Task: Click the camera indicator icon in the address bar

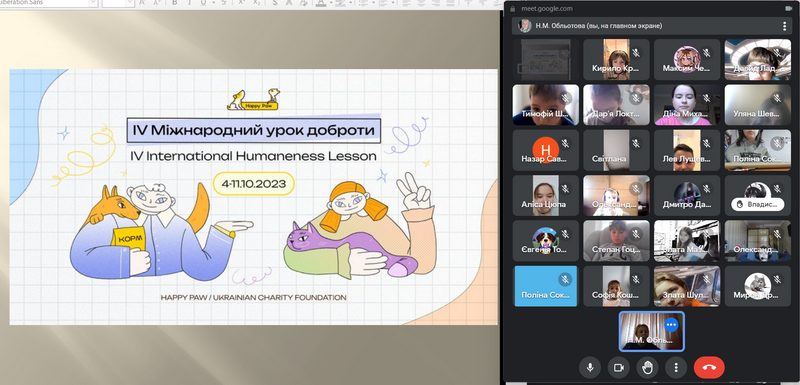Action: point(788,9)
